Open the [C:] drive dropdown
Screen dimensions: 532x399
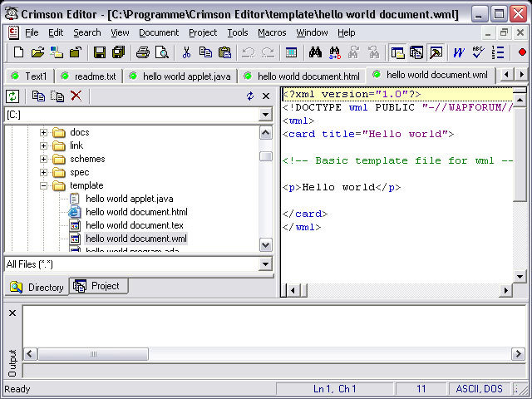pos(266,115)
